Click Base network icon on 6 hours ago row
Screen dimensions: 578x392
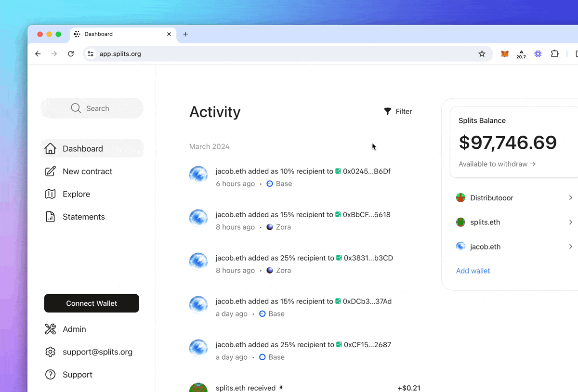pyautogui.click(x=270, y=184)
